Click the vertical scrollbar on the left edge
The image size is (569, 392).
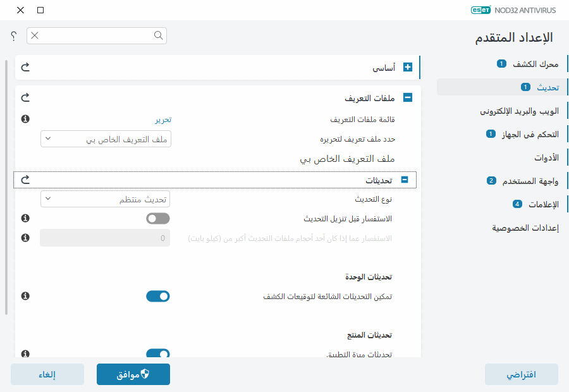click(x=6, y=190)
